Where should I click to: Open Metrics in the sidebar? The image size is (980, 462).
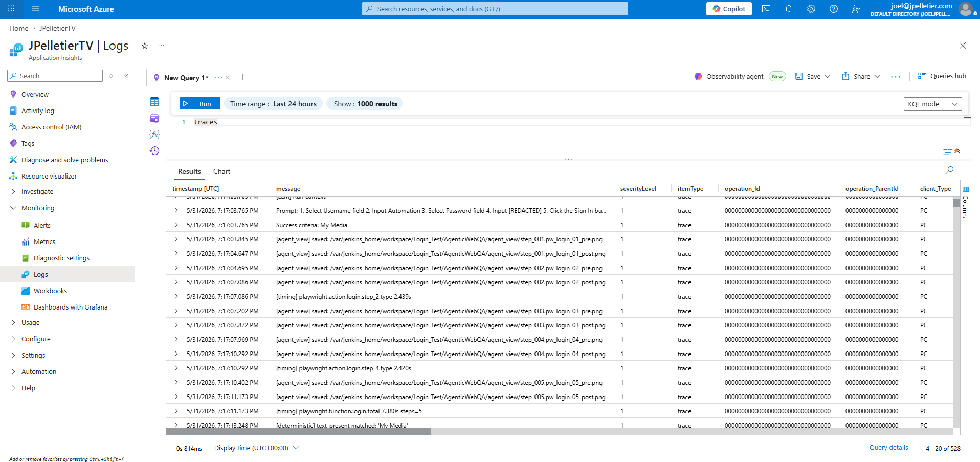[44, 241]
